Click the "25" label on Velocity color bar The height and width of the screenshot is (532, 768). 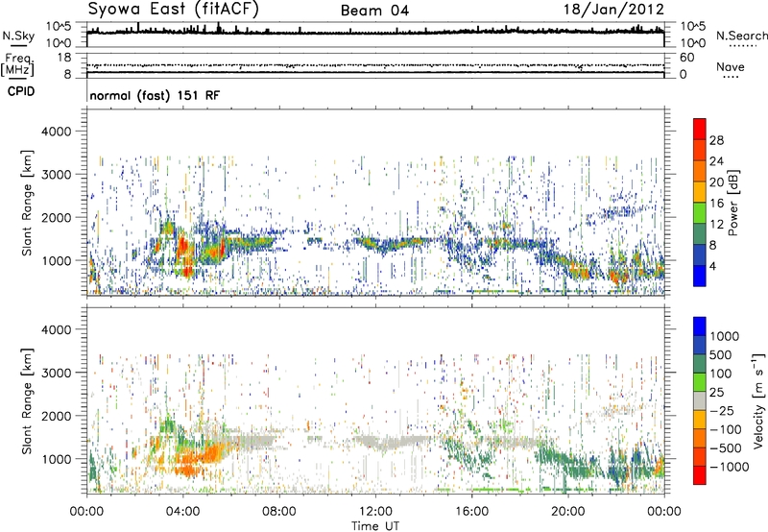717,393
